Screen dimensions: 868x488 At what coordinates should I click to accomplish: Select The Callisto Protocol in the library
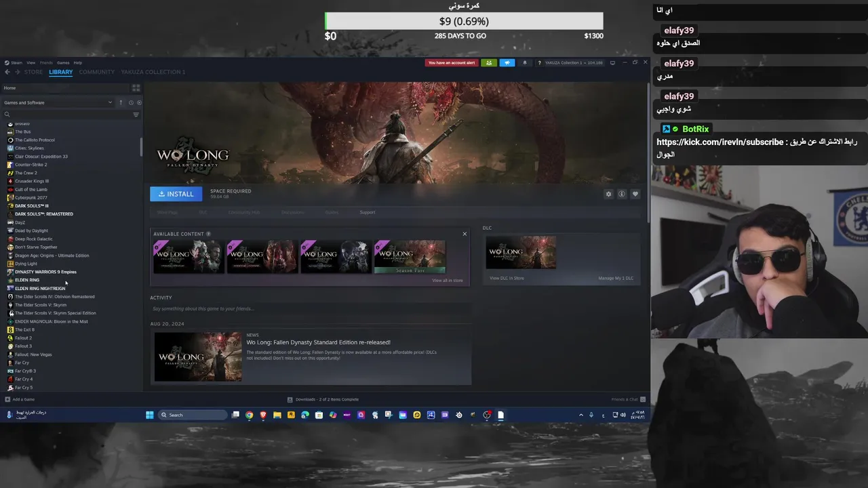pos(35,140)
